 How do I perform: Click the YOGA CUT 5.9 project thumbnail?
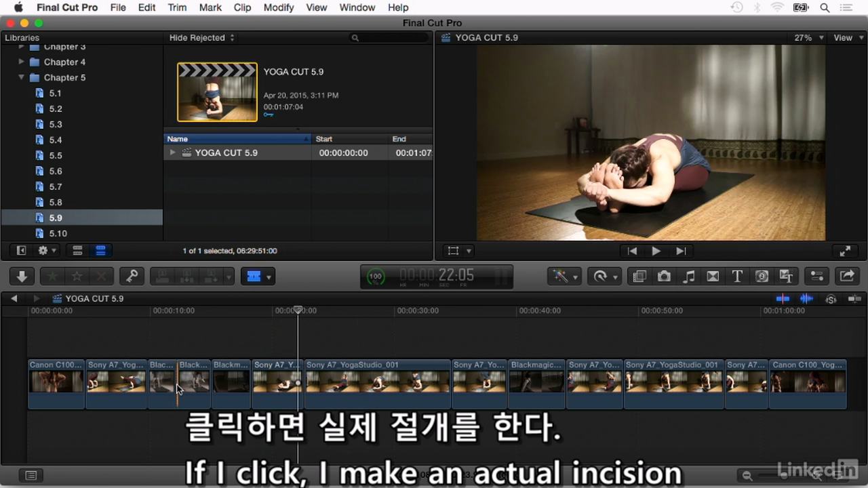[x=217, y=92]
